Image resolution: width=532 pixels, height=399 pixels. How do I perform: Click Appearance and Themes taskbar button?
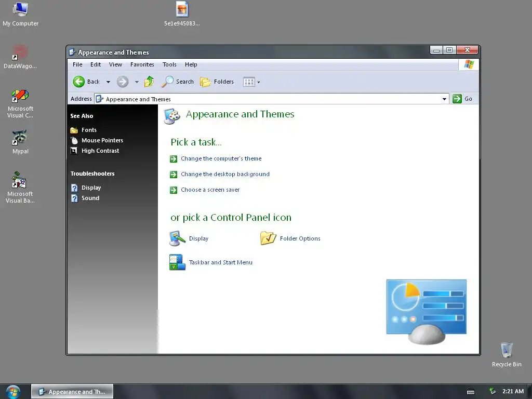point(72,392)
